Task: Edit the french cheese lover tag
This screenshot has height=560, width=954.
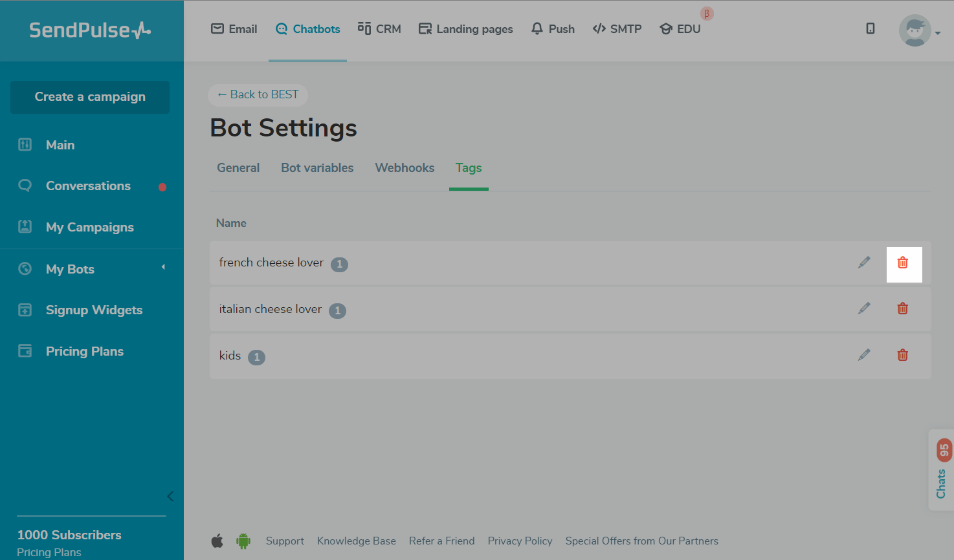Action: (864, 263)
